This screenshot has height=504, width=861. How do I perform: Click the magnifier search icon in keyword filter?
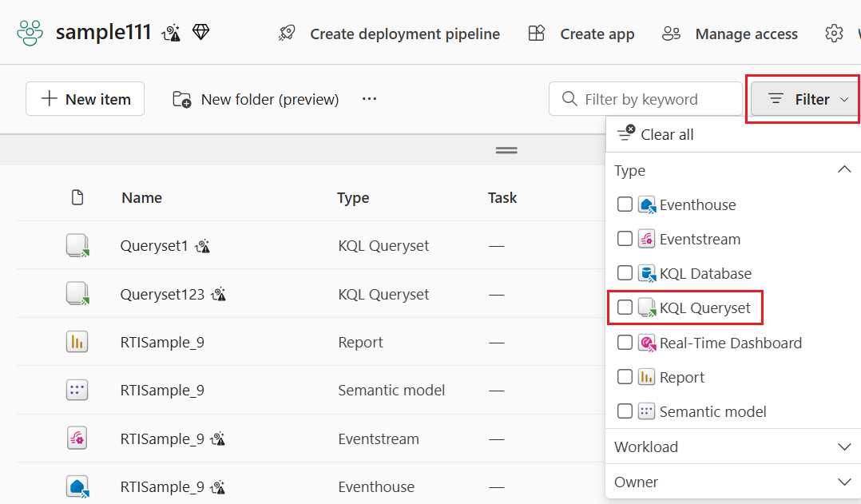click(569, 99)
